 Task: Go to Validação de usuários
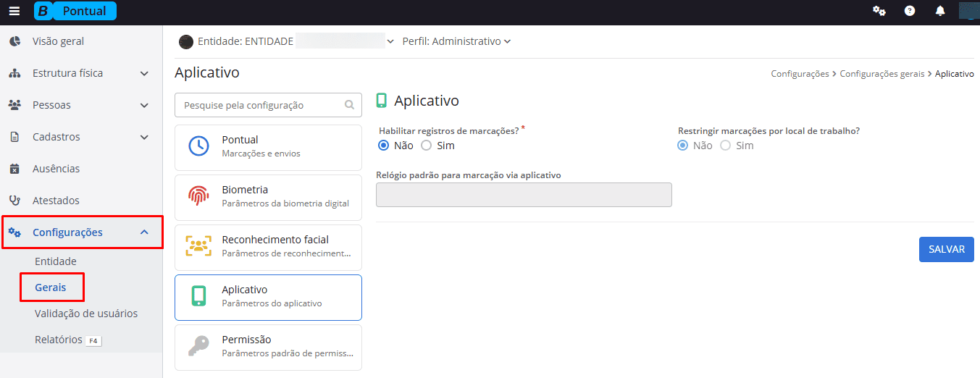(x=85, y=314)
